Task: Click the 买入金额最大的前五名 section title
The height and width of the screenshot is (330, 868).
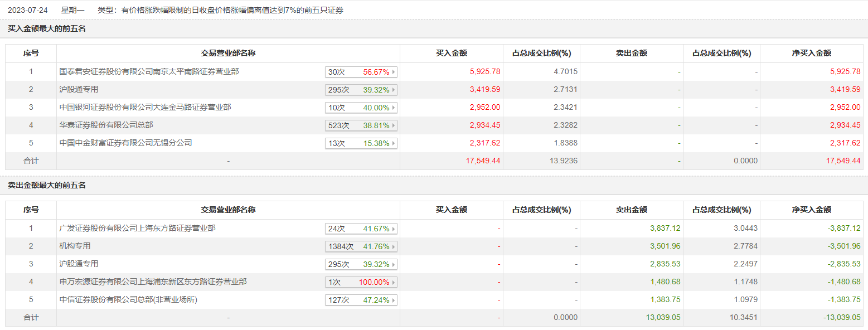Action: (x=47, y=28)
